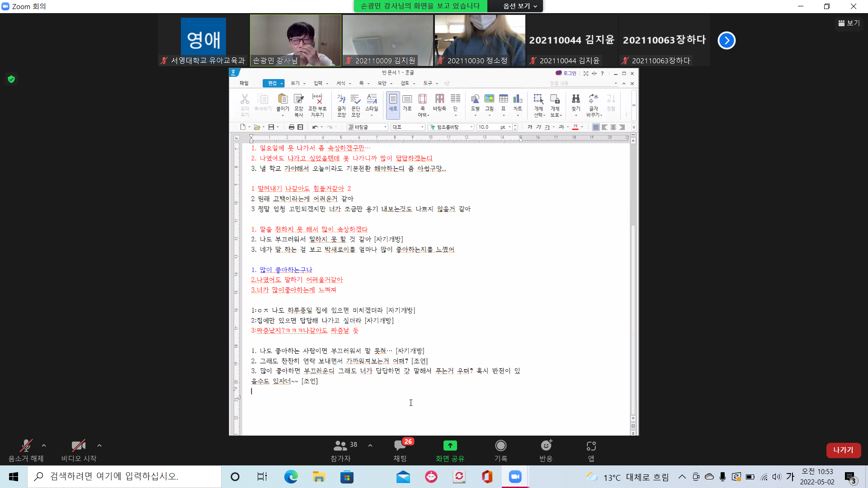Expand the participants options caret

(x=370, y=446)
